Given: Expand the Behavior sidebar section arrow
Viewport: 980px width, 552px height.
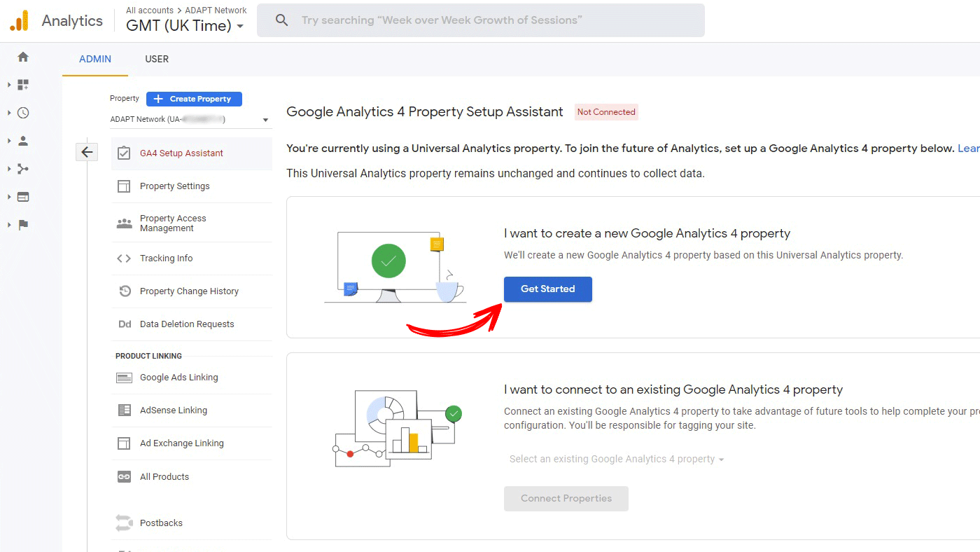Looking at the screenshot, I should (9, 197).
